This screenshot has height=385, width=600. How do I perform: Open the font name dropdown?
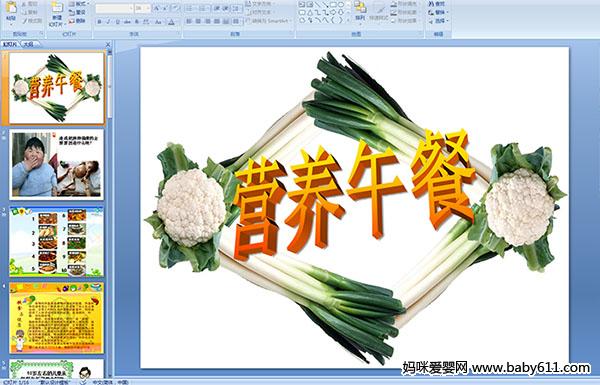tap(114, 8)
